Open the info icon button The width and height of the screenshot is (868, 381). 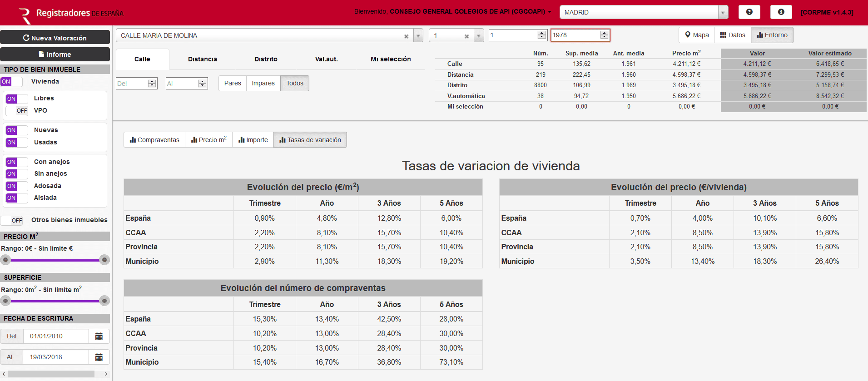click(x=781, y=12)
